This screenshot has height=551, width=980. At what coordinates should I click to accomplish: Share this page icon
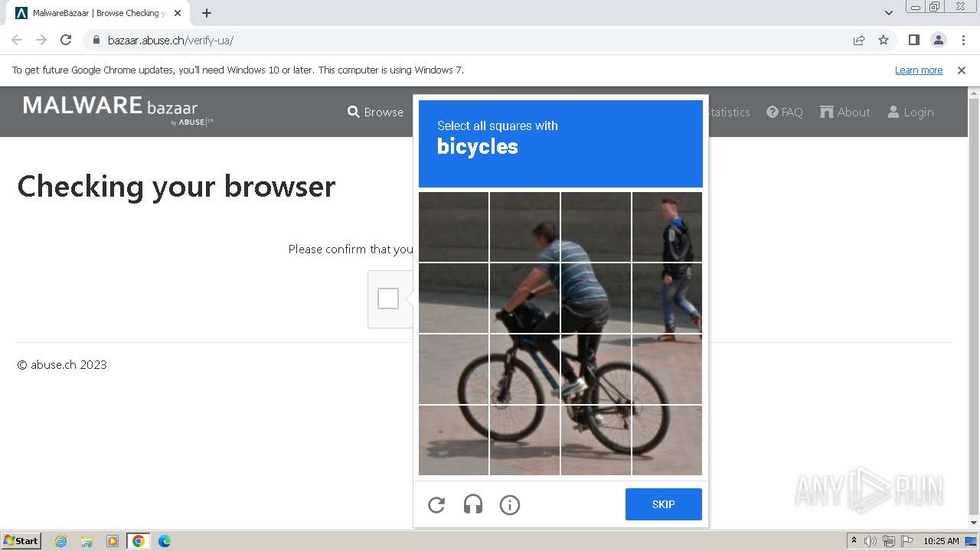pyautogui.click(x=859, y=40)
